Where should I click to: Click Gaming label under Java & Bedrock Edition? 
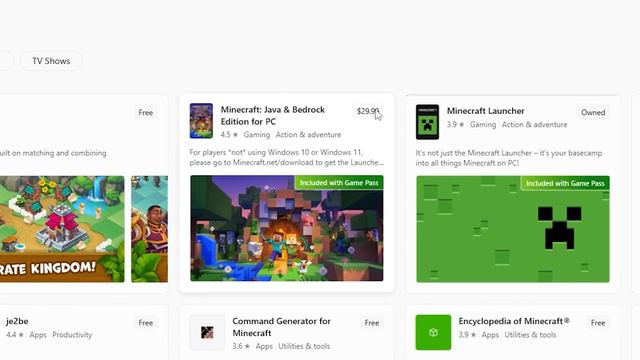pyautogui.click(x=257, y=135)
